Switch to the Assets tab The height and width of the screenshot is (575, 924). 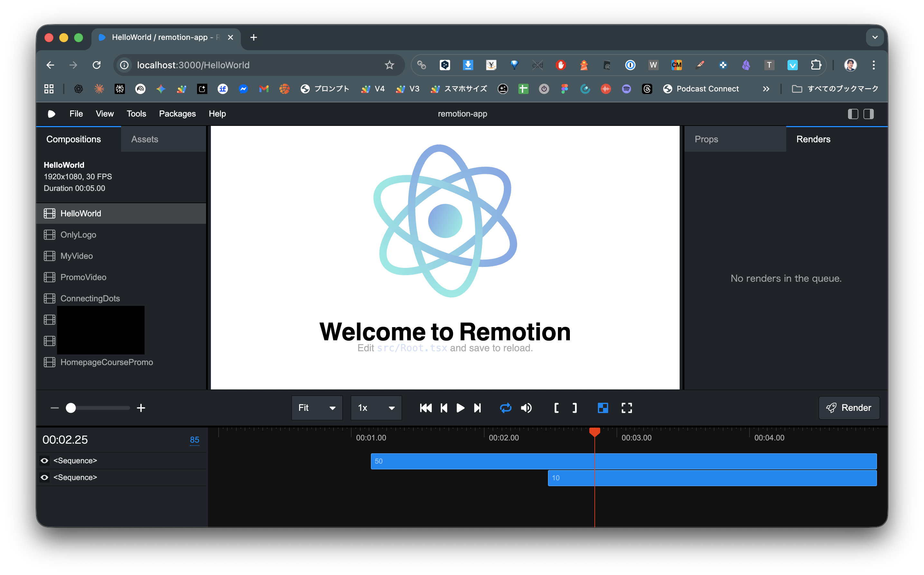[145, 139]
